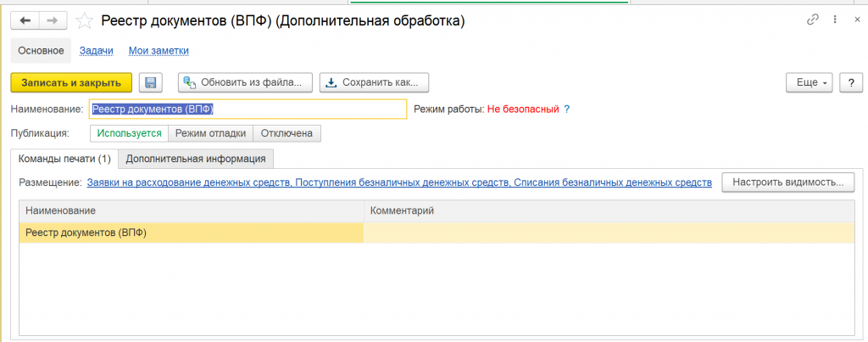Switch publication to Режим отладки

pyautogui.click(x=210, y=133)
